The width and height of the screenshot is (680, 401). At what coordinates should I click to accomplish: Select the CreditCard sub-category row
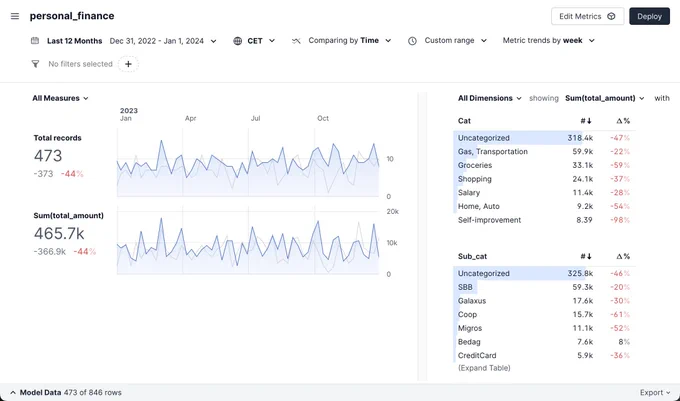tap(544, 355)
